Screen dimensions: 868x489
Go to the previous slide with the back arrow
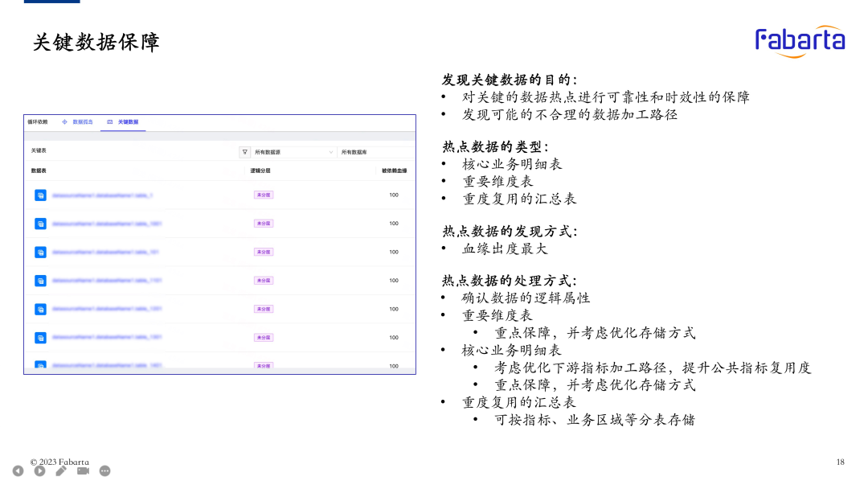coord(18,471)
